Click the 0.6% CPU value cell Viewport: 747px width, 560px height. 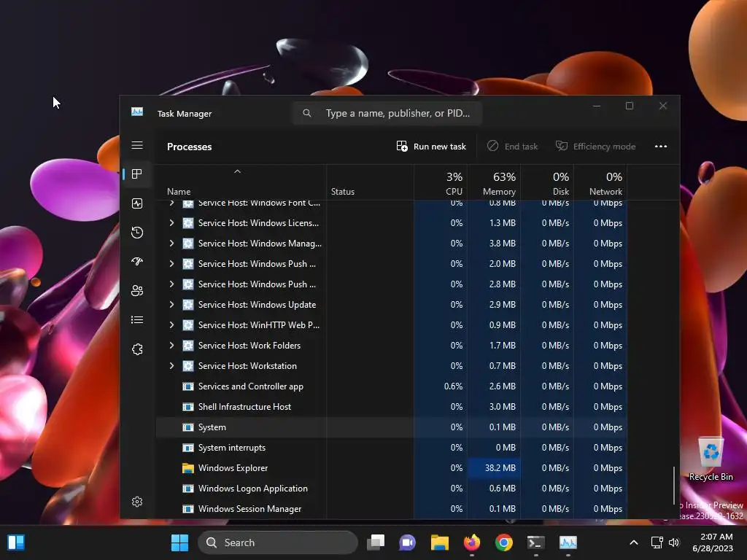tap(441, 386)
